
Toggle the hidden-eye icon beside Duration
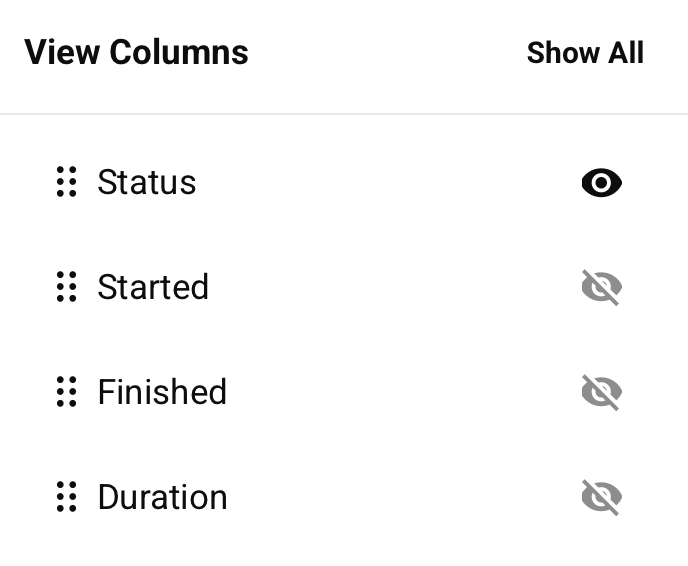tap(601, 497)
